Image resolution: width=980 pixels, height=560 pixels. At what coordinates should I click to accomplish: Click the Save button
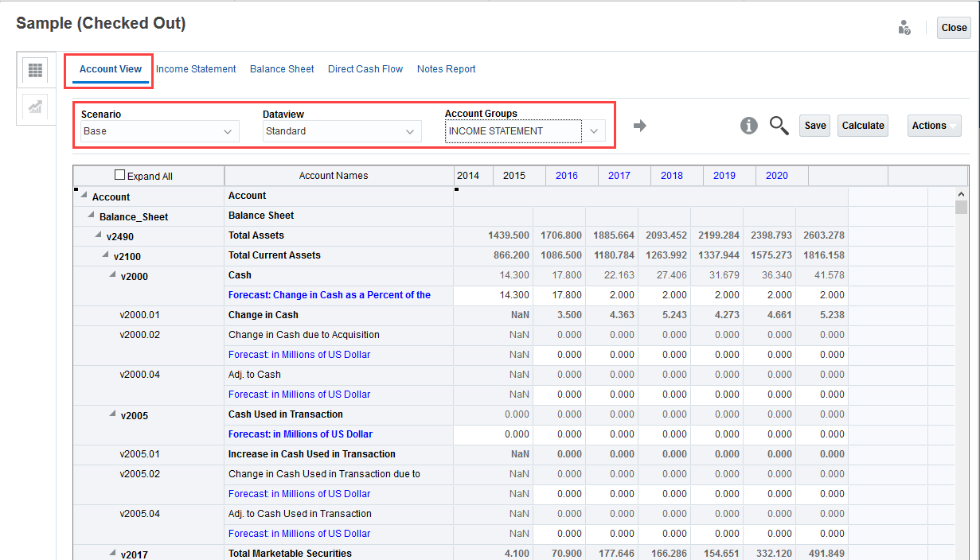coord(814,125)
